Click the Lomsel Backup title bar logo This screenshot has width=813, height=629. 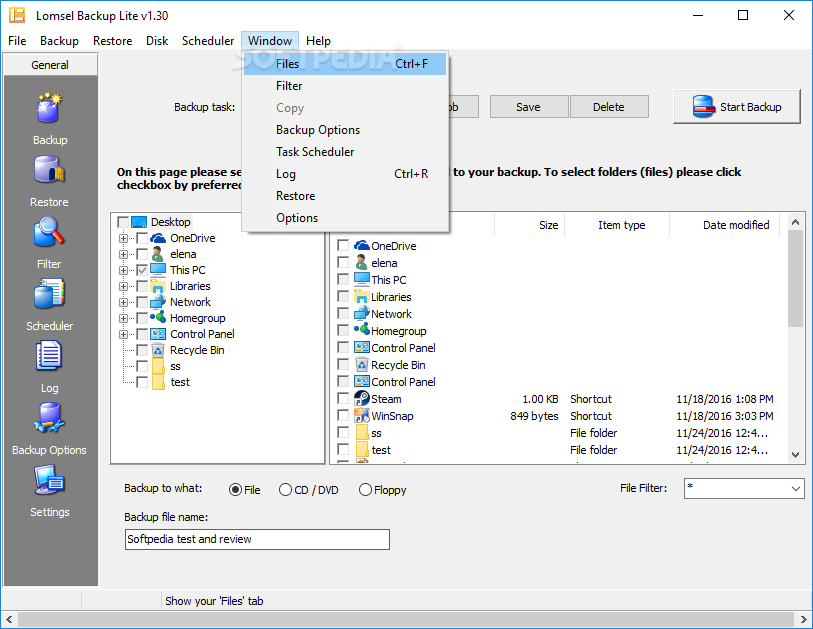tap(17, 15)
